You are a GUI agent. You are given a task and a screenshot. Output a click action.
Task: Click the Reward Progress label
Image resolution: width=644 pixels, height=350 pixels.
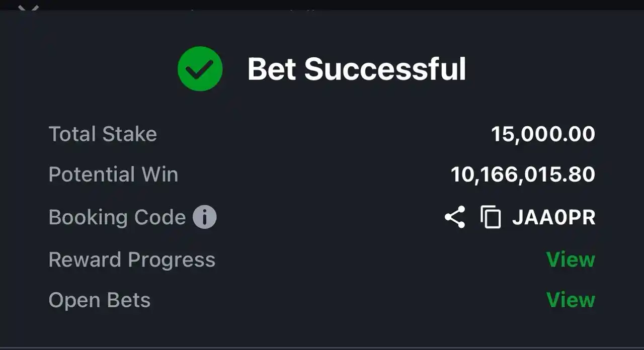point(132,260)
